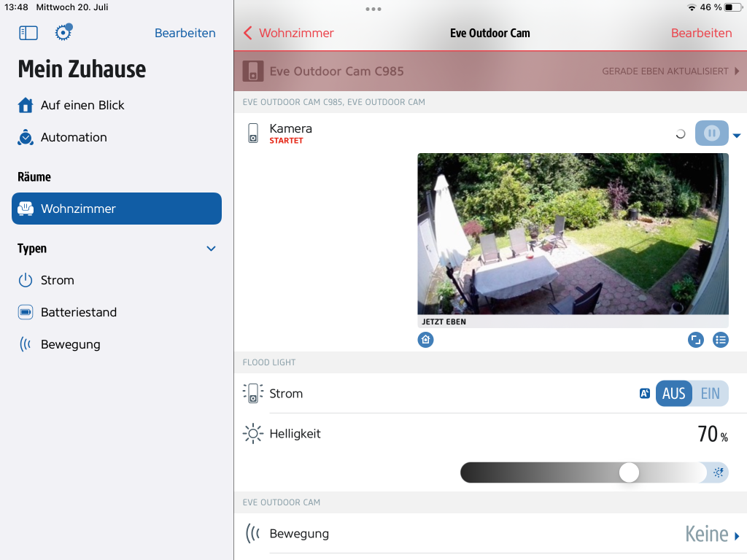Image resolution: width=747 pixels, height=560 pixels.
Task: Click the Mein Zuhause heading
Action: (82, 69)
